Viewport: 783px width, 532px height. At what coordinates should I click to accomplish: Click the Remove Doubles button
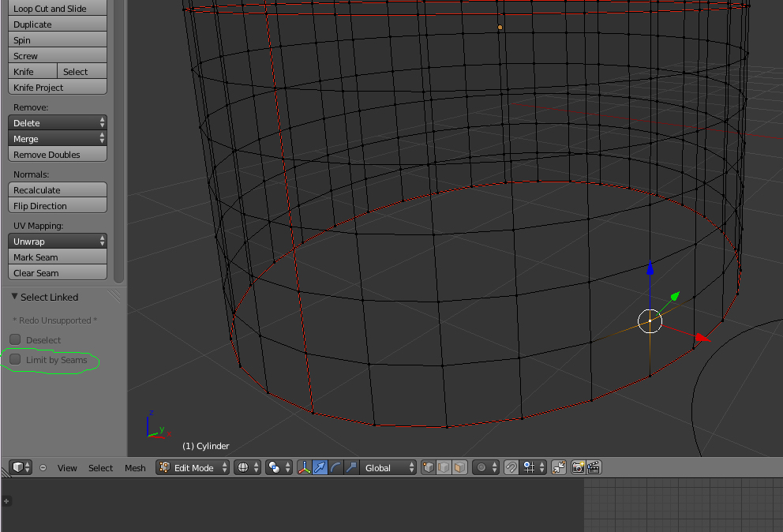(x=58, y=155)
